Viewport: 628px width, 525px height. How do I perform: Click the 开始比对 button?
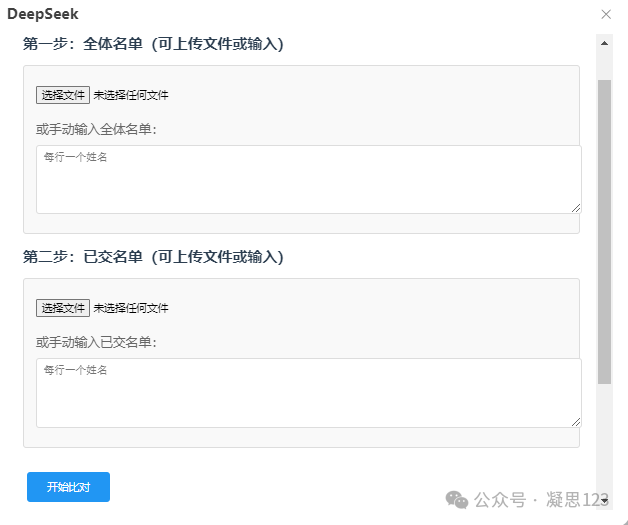click(68, 487)
